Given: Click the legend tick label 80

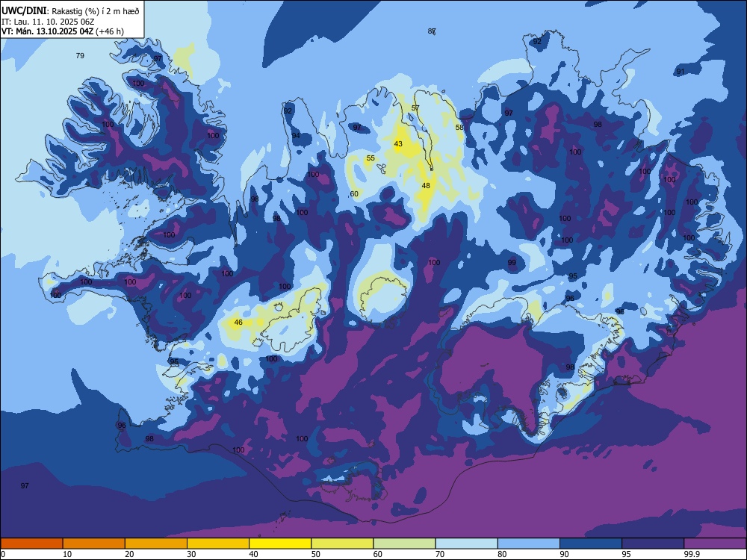Looking at the screenshot, I should pyautogui.click(x=502, y=554).
